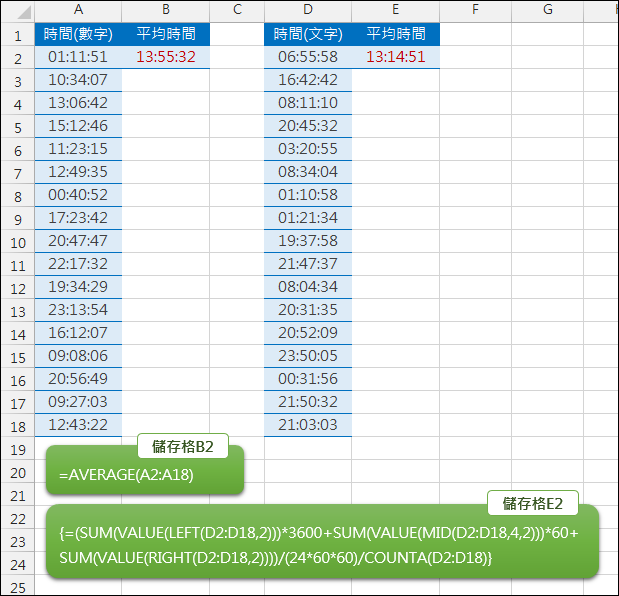The width and height of the screenshot is (619, 596).
Task: Select cell with 09:27:03
Action: 78,402
